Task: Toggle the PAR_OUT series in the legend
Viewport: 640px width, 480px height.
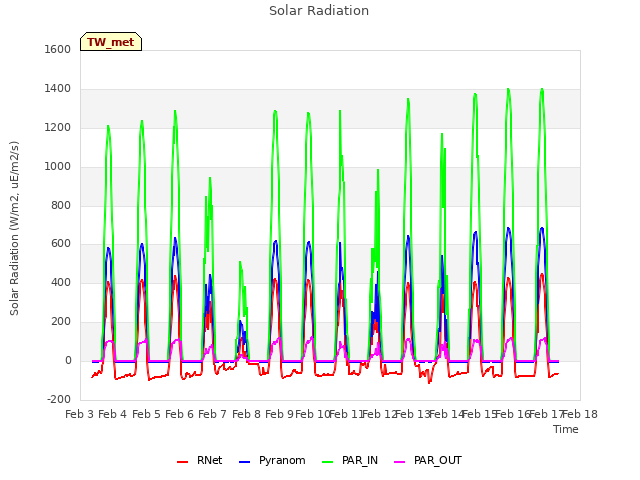Action: [428, 460]
